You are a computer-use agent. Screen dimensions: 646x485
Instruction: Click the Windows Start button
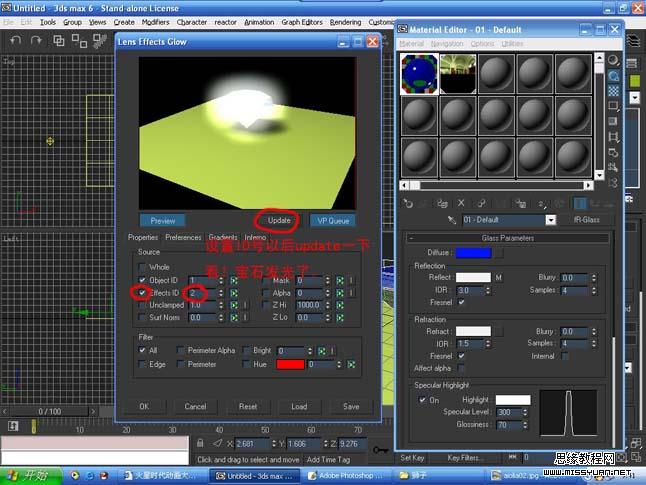point(30,476)
